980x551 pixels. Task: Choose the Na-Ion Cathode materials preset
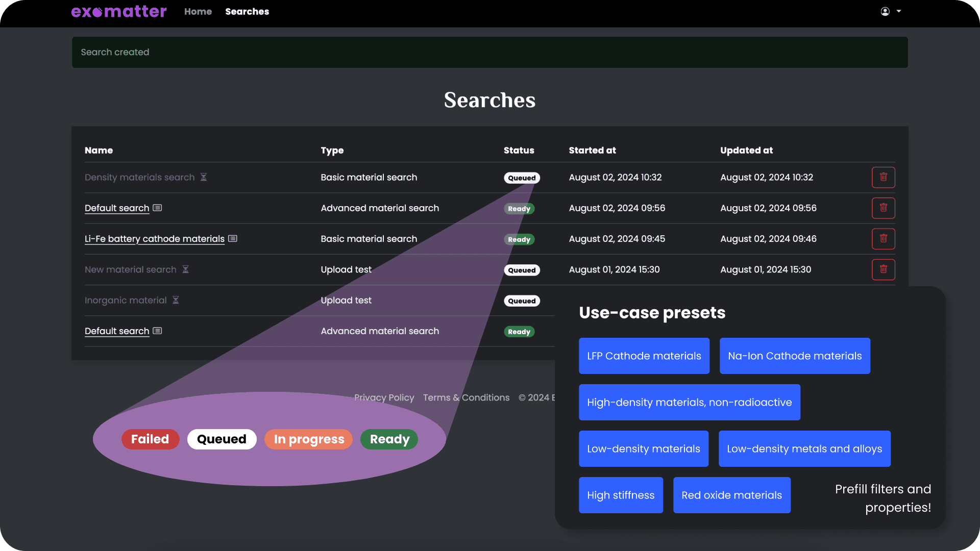click(794, 356)
